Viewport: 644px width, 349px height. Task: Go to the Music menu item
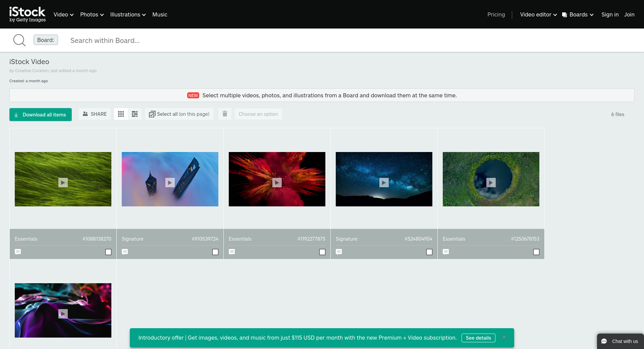click(x=160, y=14)
